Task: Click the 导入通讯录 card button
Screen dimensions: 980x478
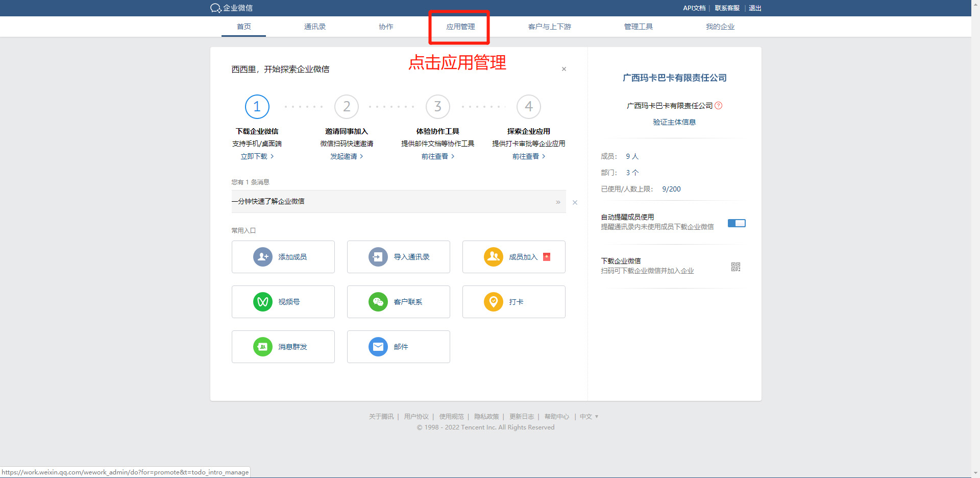Action: point(399,257)
